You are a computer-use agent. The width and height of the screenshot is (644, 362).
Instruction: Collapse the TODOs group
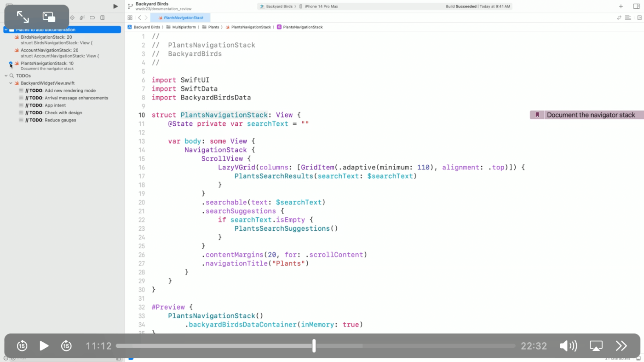6,76
